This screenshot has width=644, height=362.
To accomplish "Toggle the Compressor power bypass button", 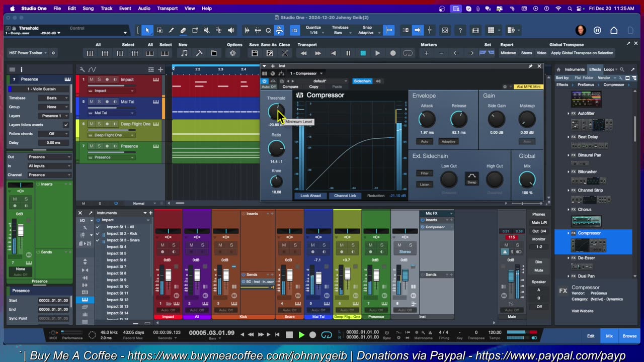I will pyautogui.click(x=264, y=81).
